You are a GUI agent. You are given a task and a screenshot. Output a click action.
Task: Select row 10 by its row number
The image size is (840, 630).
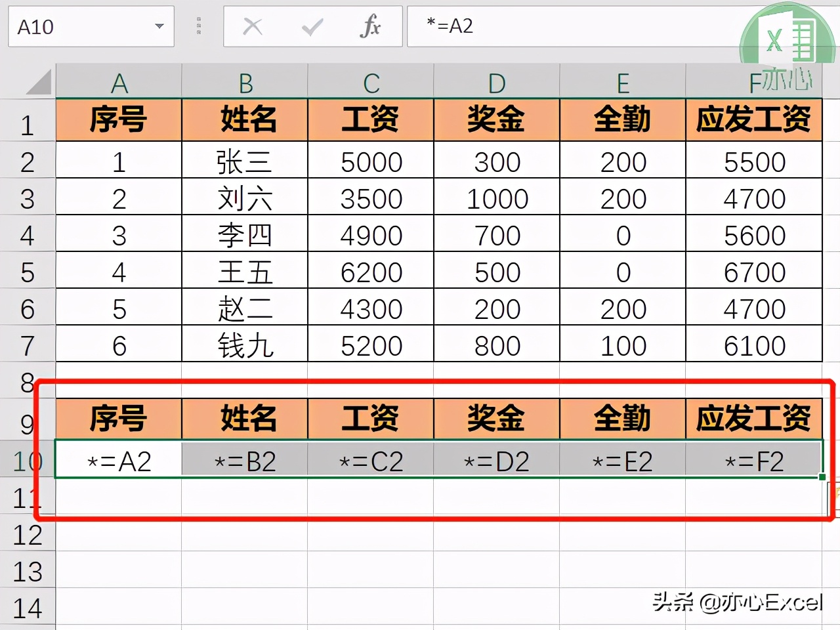(x=26, y=460)
